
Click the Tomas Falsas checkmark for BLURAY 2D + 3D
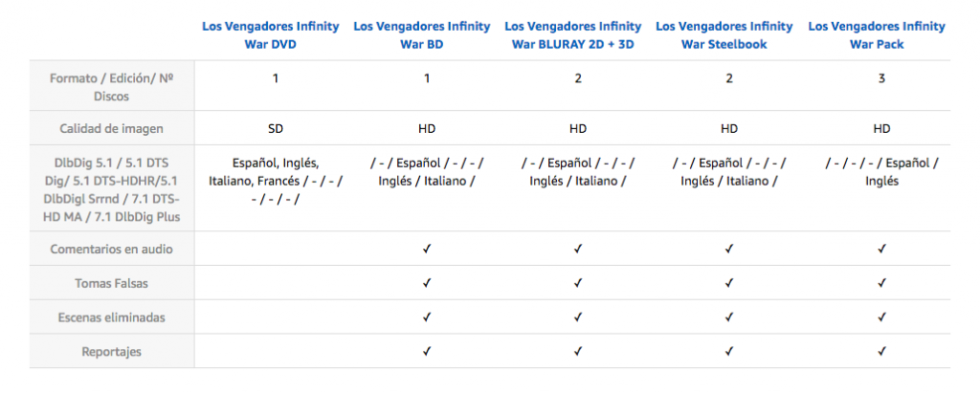pos(578,283)
